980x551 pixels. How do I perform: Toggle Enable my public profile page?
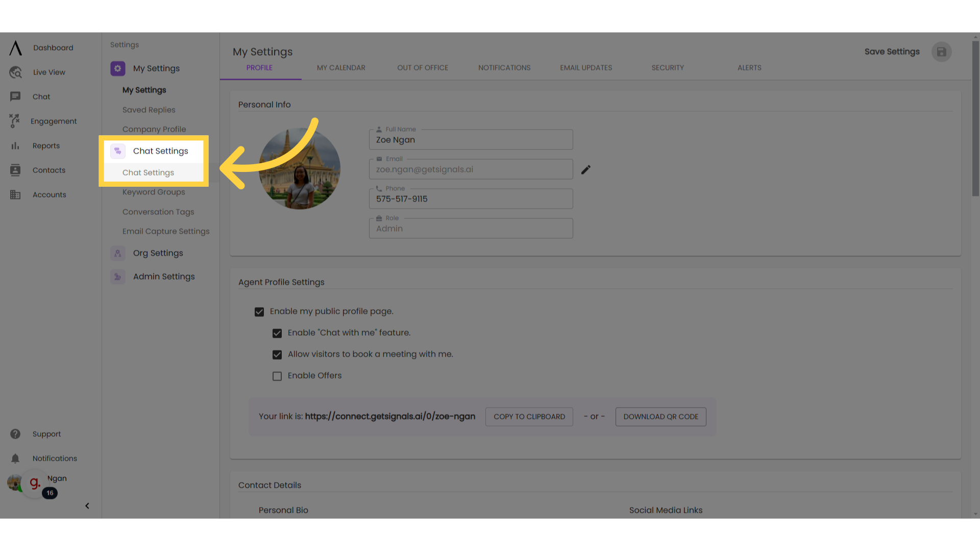pos(258,311)
